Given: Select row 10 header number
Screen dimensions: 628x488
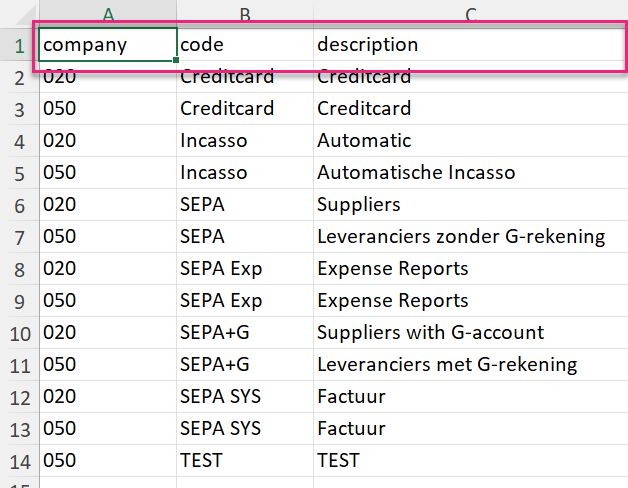Looking at the screenshot, I should coord(20,334).
